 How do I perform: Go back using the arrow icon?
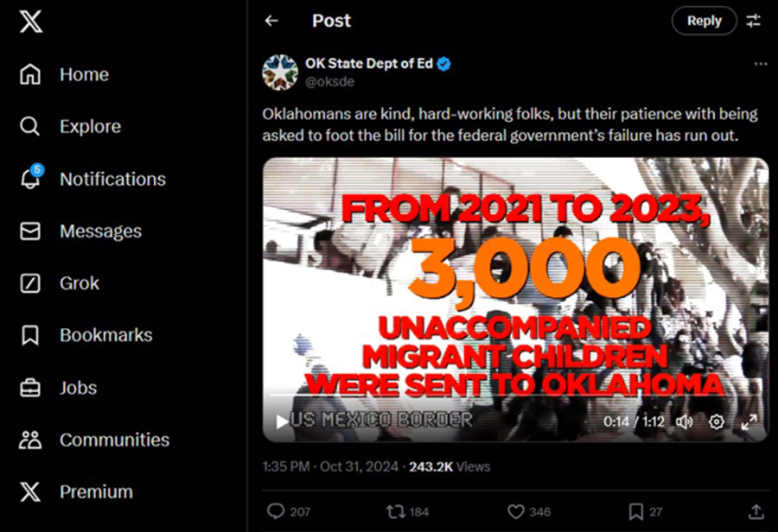pyautogui.click(x=271, y=21)
